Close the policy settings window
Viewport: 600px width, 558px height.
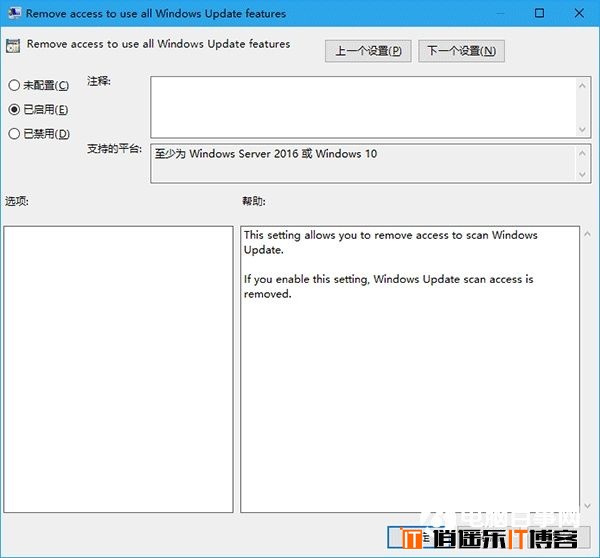[x=579, y=13]
